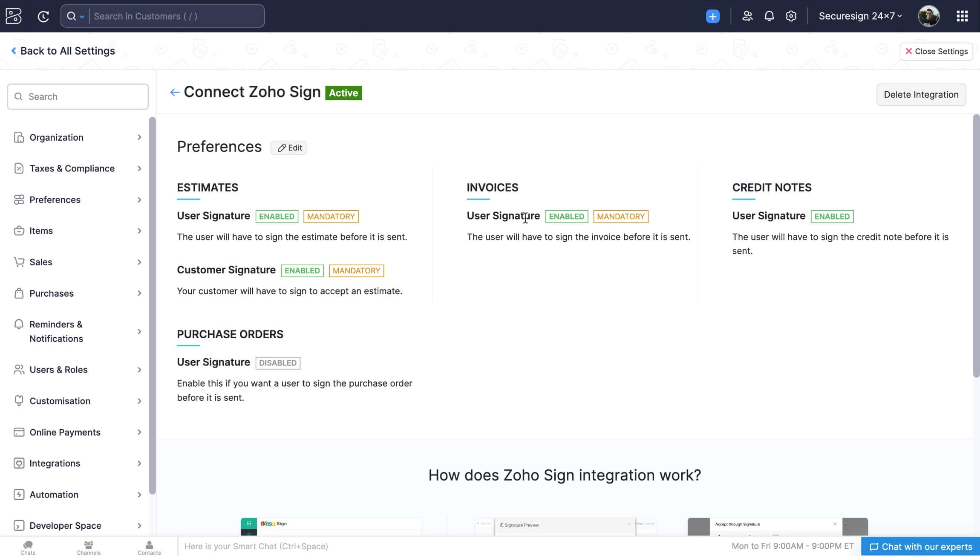Open the Contacts icon in bottom bar
Image resolution: width=980 pixels, height=556 pixels.
tap(149, 547)
